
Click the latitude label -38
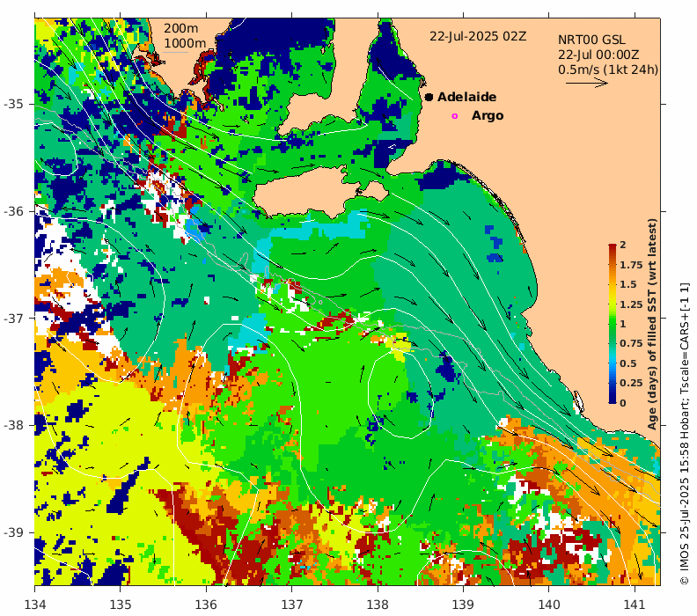[13, 425]
